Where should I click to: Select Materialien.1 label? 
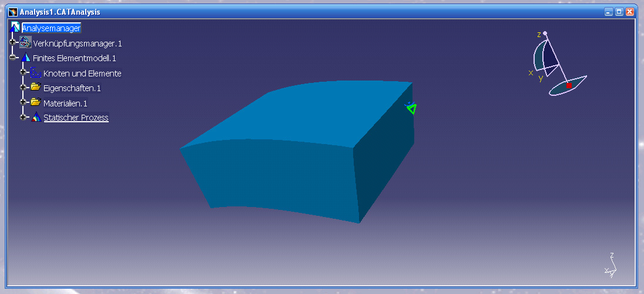[x=65, y=103]
